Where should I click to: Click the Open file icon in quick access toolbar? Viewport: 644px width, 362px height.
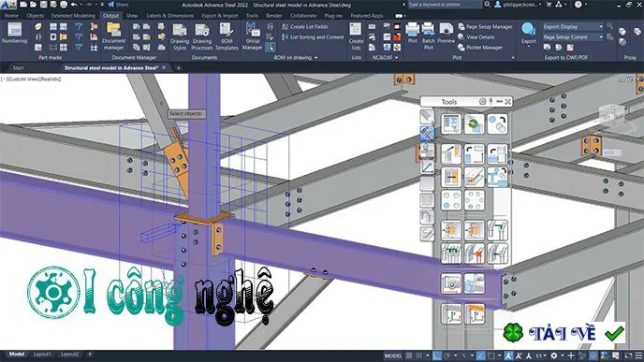point(34,5)
